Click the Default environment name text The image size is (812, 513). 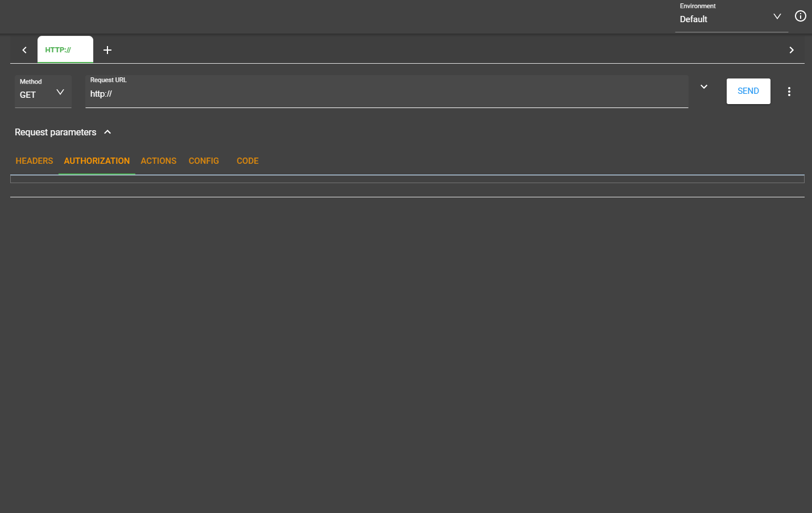coord(693,19)
